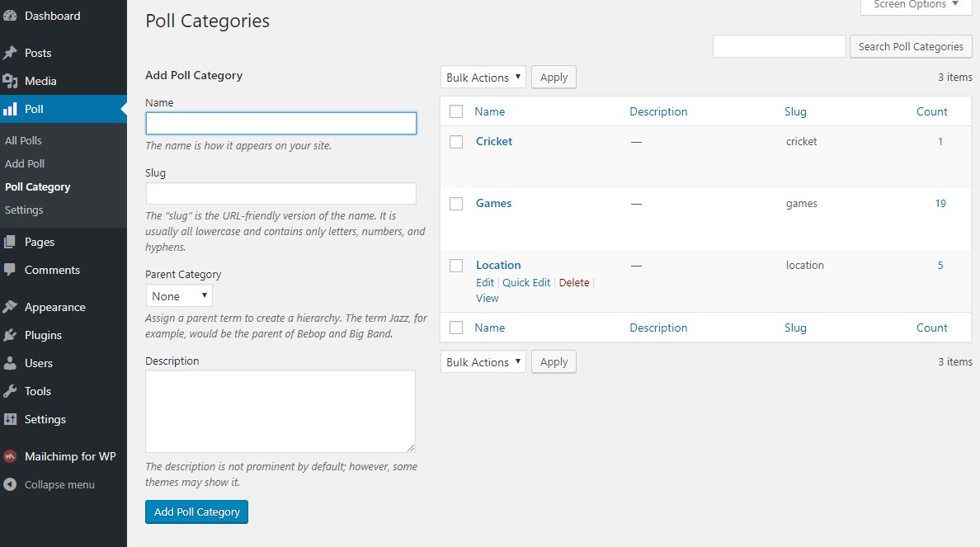
Task: Check the Location category checkbox
Action: point(456,266)
